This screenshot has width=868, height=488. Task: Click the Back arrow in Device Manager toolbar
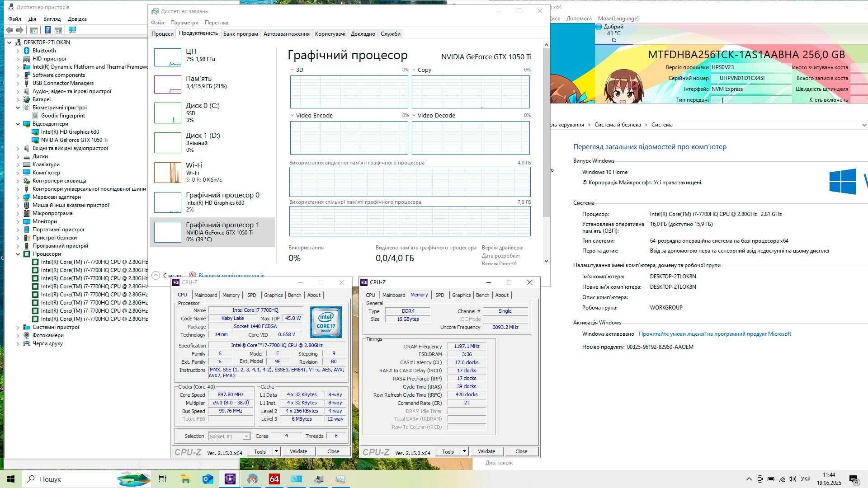(9, 30)
